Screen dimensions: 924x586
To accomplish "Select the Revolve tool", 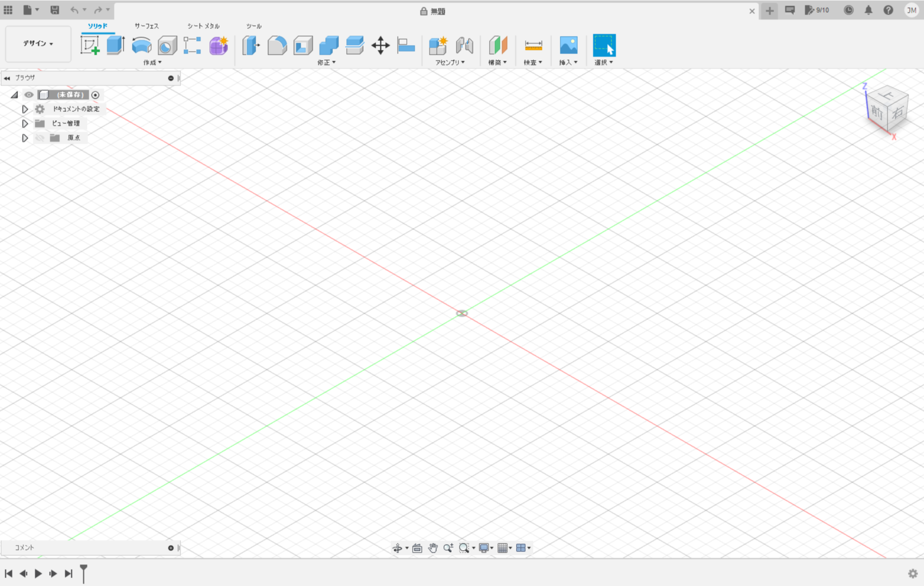I will tap(141, 45).
